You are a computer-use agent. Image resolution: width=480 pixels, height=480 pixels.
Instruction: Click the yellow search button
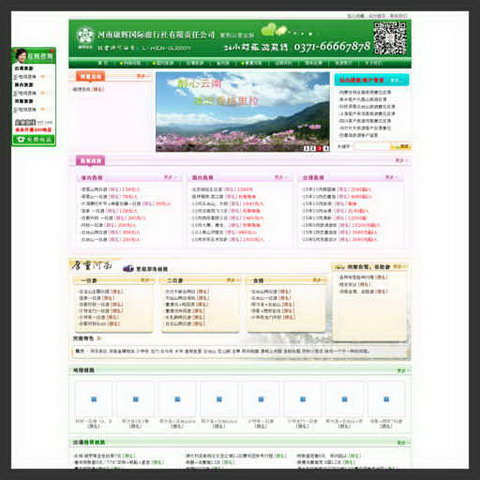(401, 146)
